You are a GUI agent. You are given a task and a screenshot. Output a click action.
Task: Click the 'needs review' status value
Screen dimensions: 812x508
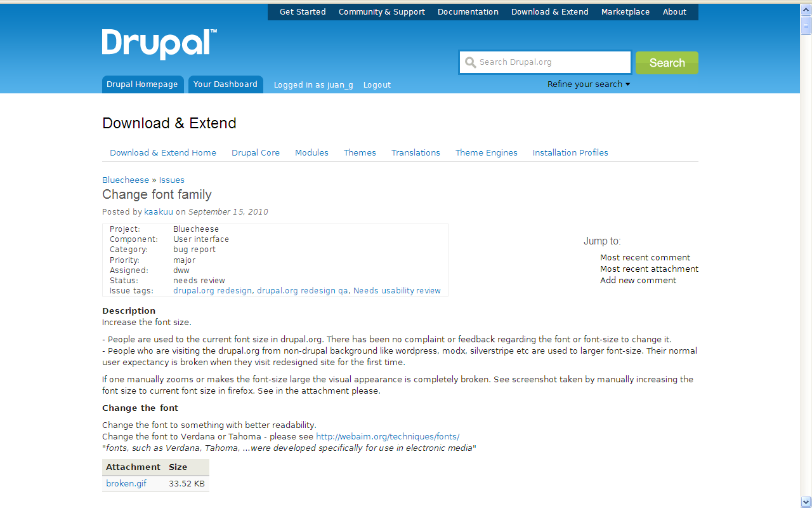[199, 281]
